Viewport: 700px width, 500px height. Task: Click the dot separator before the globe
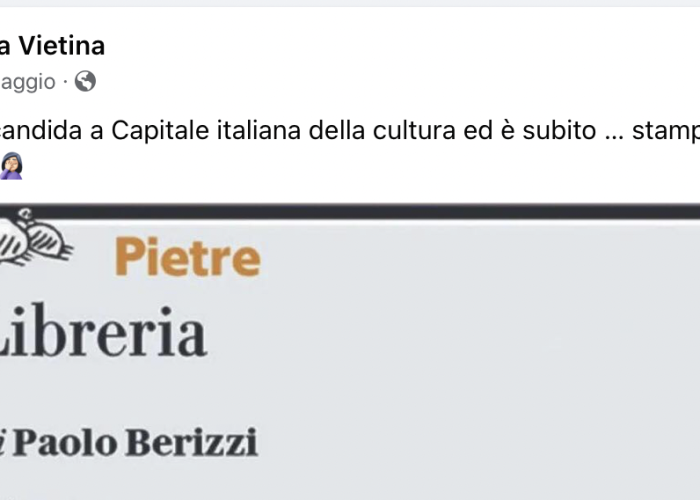[65, 82]
